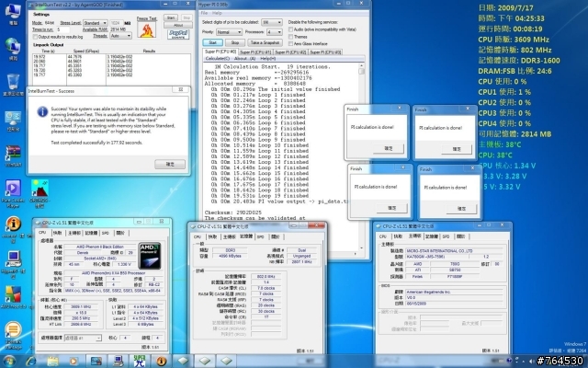
Task: Open the Processors count dropdown
Action: coord(275,32)
